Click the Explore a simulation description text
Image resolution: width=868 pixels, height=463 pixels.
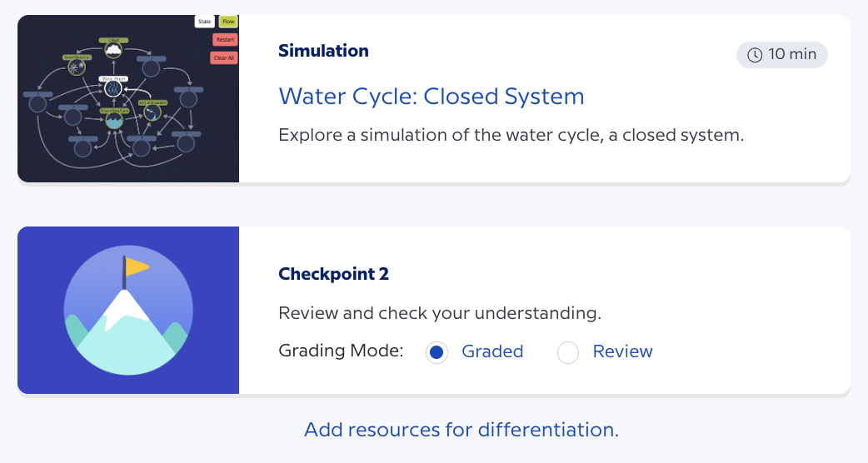pyautogui.click(x=510, y=134)
